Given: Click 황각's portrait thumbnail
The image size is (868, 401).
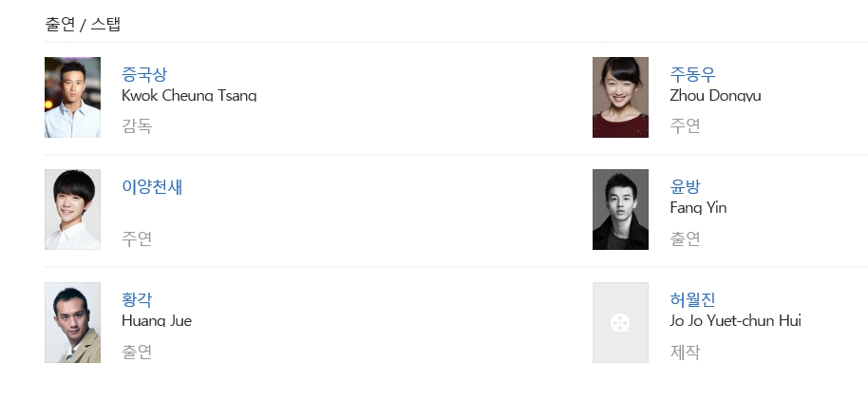Looking at the screenshot, I should [x=72, y=323].
